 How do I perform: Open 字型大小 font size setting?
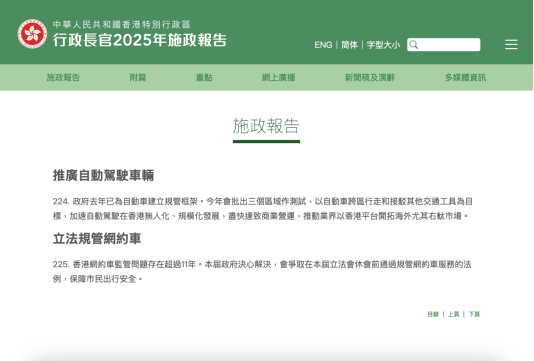pyautogui.click(x=383, y=45)
